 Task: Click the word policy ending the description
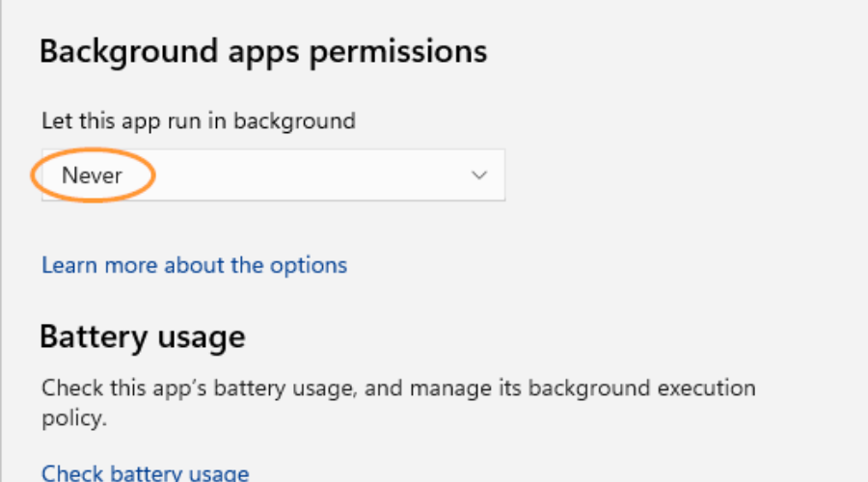pyautogui.click(x=71, y=419)
